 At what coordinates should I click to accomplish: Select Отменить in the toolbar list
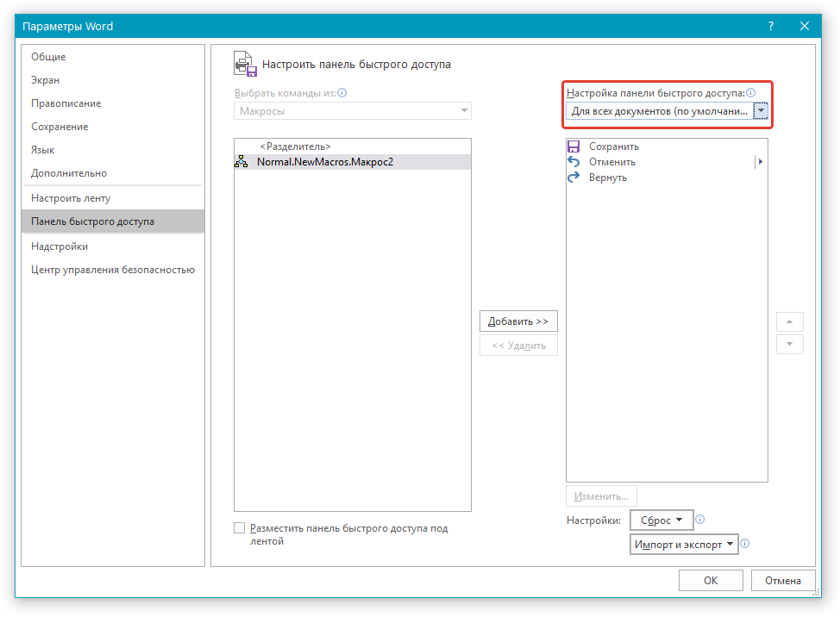coord(667,162)
